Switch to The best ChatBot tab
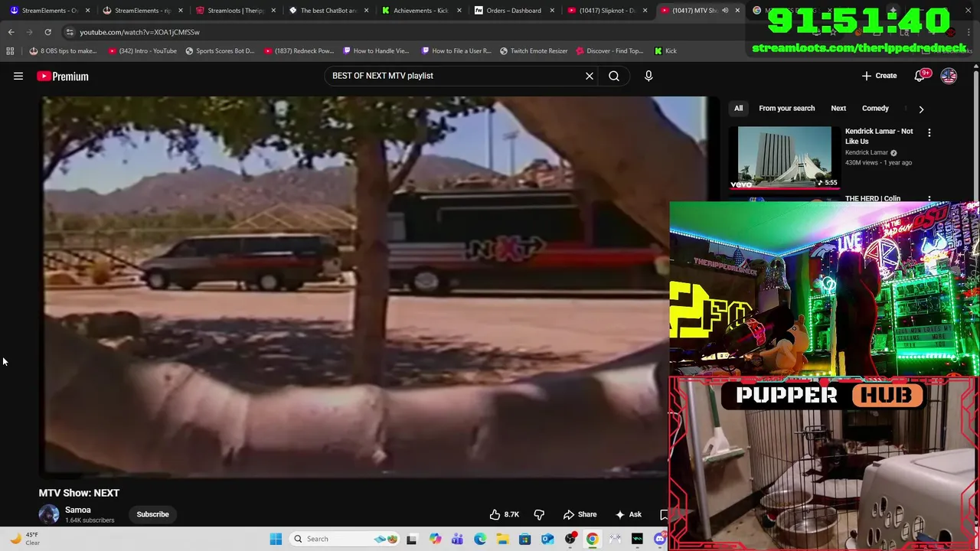Image resolution: width=980 pixels, height=551 pixels. (x=328, y=10)
